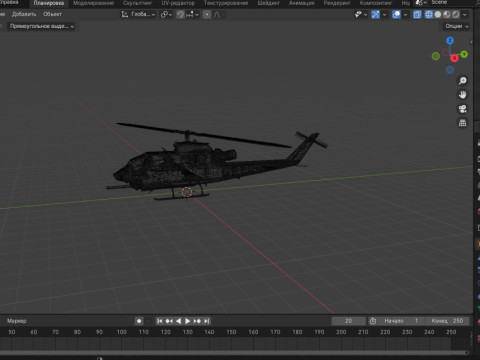
Task: Click the green Y axis gizmo handle
Action: click(x=464, y=54)
